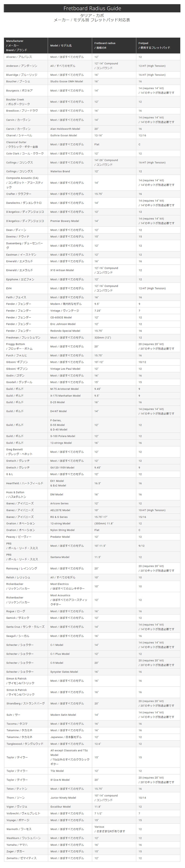Image resolution: width=185 pixels, height=868 pixels.
Task: Select the Junior Ninety Model cell
Action: coord(70,798)
